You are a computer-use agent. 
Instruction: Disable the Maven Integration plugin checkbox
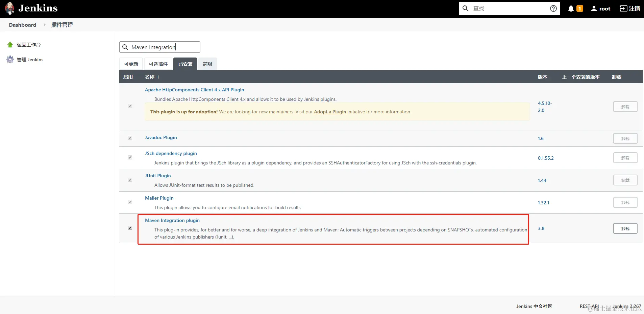tap(130, 228)
